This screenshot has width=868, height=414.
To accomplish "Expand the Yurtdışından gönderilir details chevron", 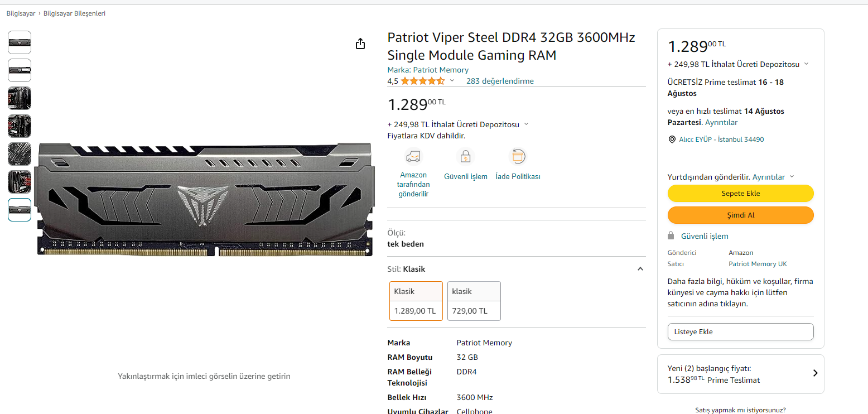I will point(792,177).
